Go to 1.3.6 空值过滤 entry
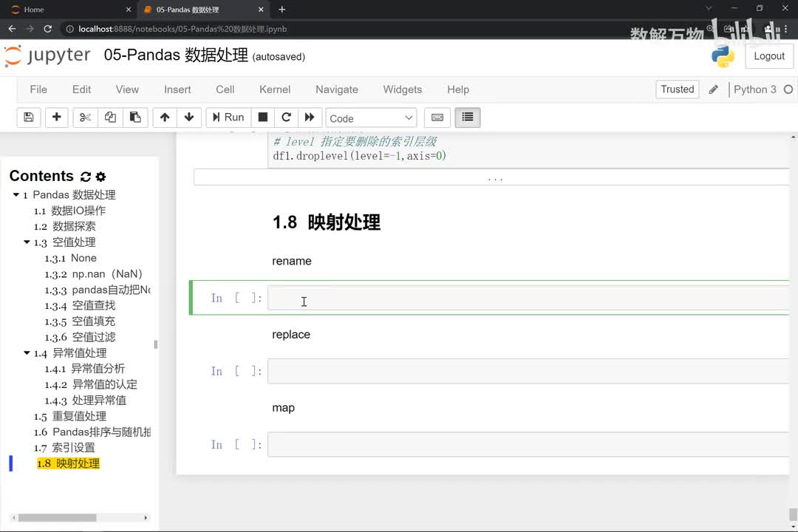The height and width of the screenshot is (532, 798). coord(80,337)
